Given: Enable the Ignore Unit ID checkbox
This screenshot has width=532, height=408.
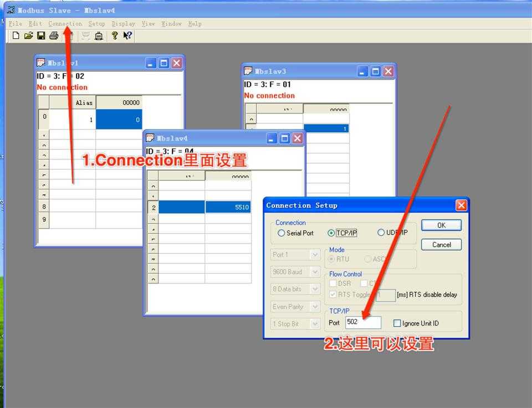Looking at the screenshot, I should pos(397,323).
